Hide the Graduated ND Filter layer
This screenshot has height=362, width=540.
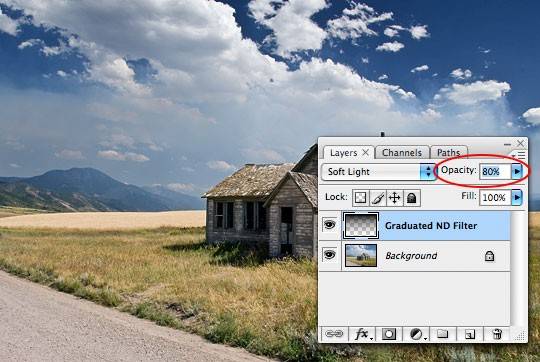330,225
